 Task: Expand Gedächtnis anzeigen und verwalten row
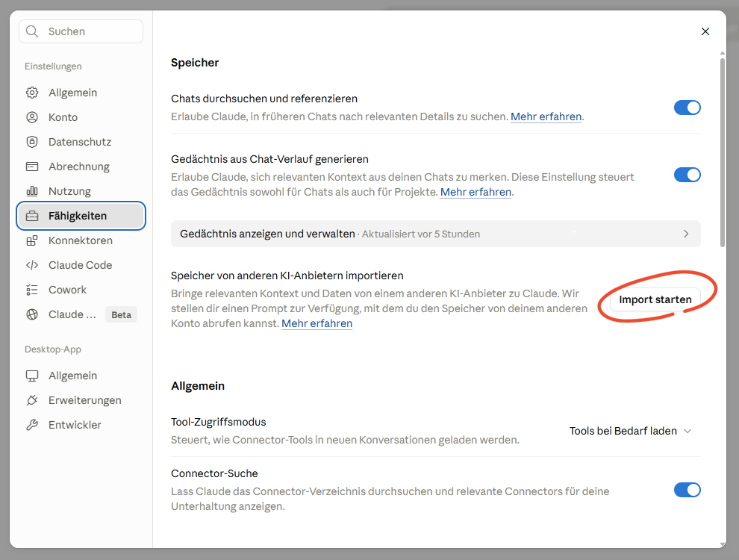pos(435,234)
